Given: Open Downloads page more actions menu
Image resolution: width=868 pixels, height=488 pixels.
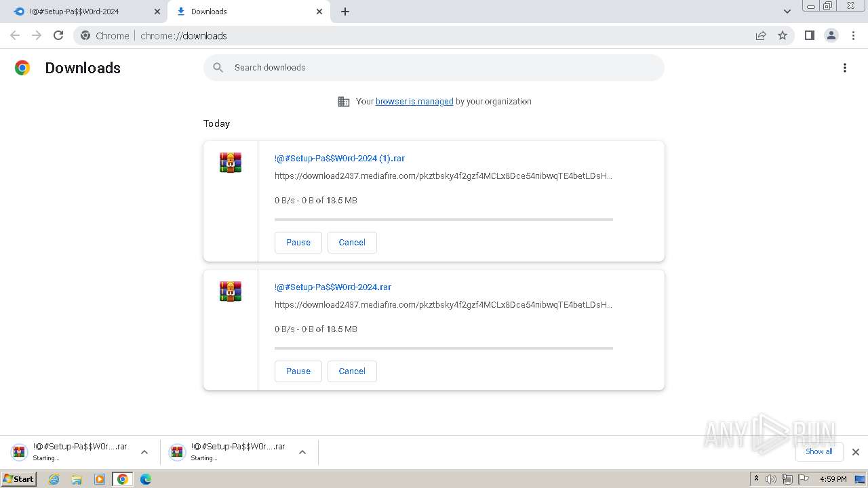Looking at the screenshot, I should (x=845, y=68).
